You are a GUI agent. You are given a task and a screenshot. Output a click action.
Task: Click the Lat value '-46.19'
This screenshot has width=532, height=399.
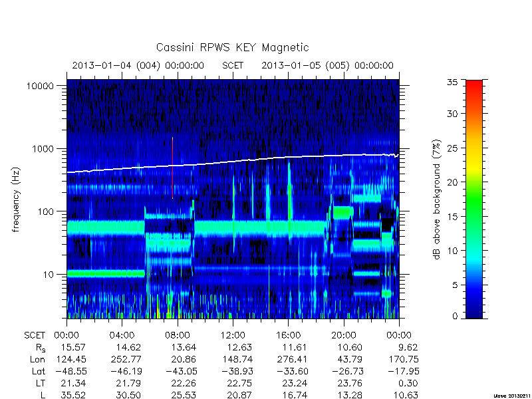126,372
